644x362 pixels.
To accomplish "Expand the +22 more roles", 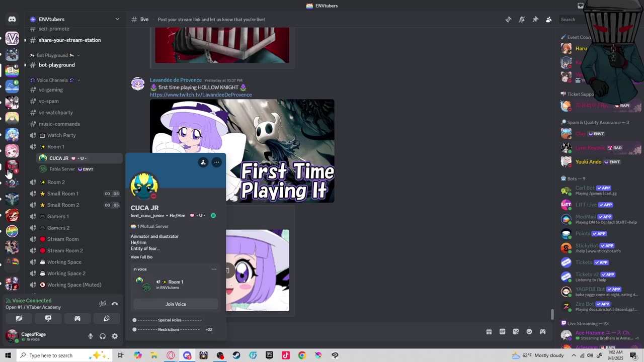I will [x=209, y=330].
